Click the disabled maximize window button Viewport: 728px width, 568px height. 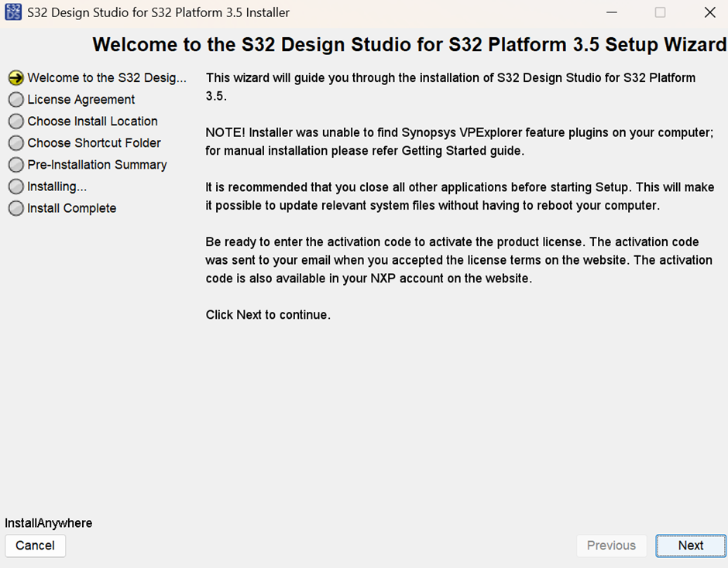click(660, 12)
